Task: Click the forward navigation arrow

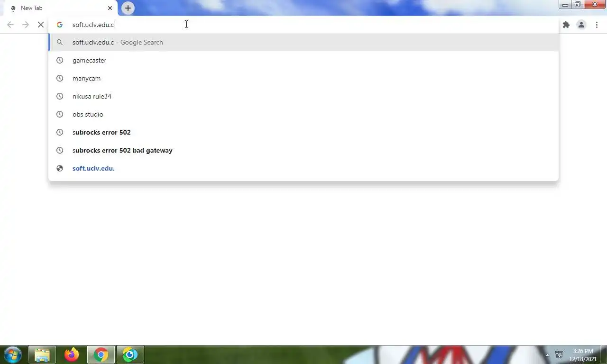Action: [x=26, y=25]
